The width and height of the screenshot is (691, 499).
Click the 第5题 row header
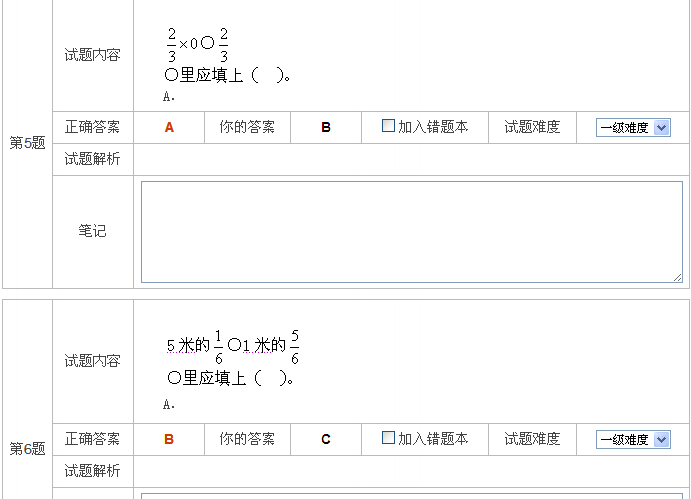pos(27,143)
